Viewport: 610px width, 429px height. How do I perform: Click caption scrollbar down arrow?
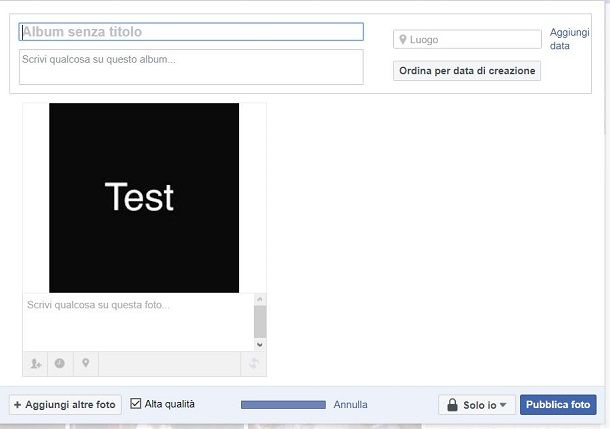click(x=260, y=345)
